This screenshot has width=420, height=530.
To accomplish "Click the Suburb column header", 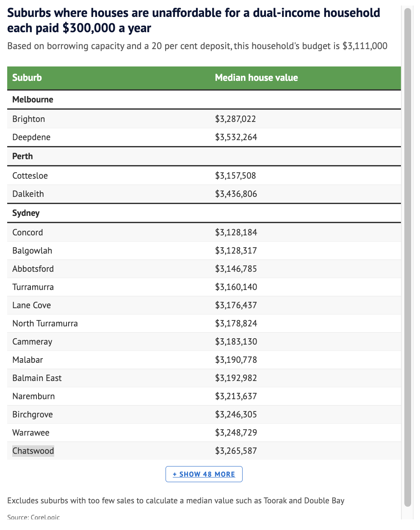I will pos(27,78).
